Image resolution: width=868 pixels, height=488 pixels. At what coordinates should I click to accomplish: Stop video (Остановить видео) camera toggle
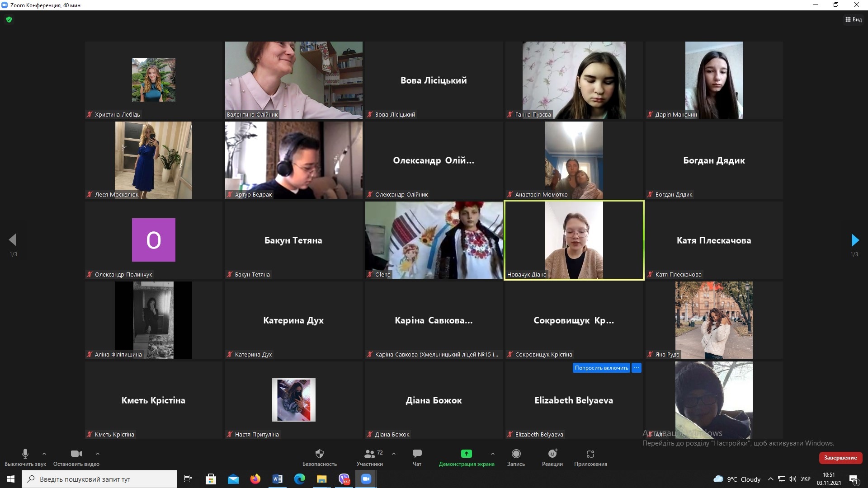point(76,454)
